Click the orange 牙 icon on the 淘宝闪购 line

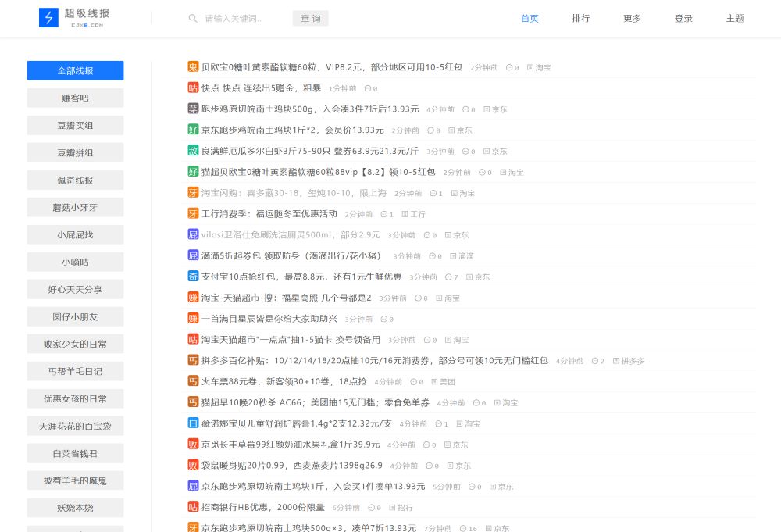pyautogui.click(x=193, y=193)
